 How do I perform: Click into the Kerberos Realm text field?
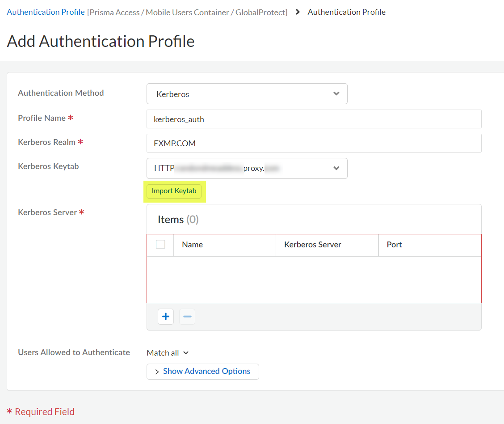(x=314, y=143)
